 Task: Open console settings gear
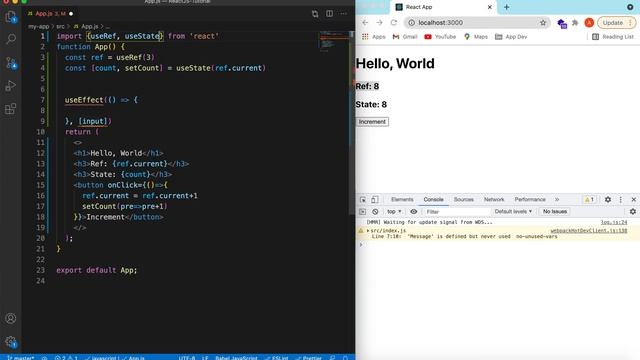click(633, 211)
